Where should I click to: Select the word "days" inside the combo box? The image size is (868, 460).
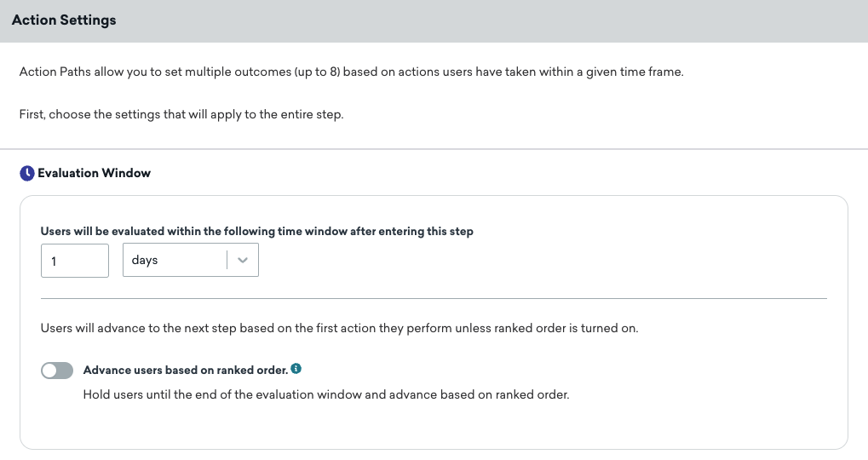click(145, 260)
